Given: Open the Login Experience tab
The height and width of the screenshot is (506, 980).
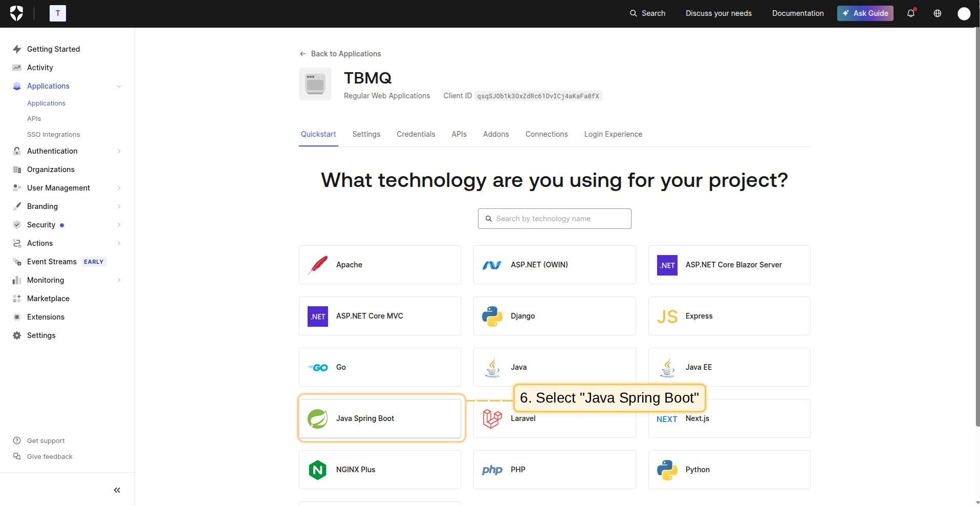Looking at the screenshot, I should click(613, 134).
